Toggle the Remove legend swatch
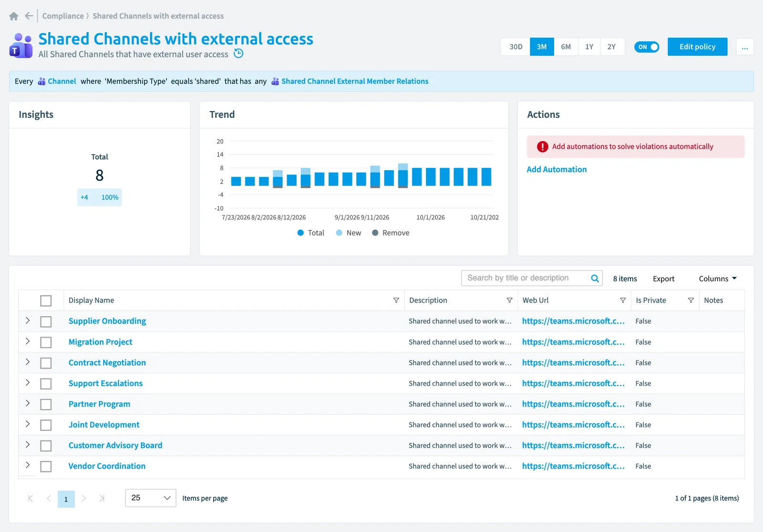This screenshot has height=532, width=763. [375, 233]
